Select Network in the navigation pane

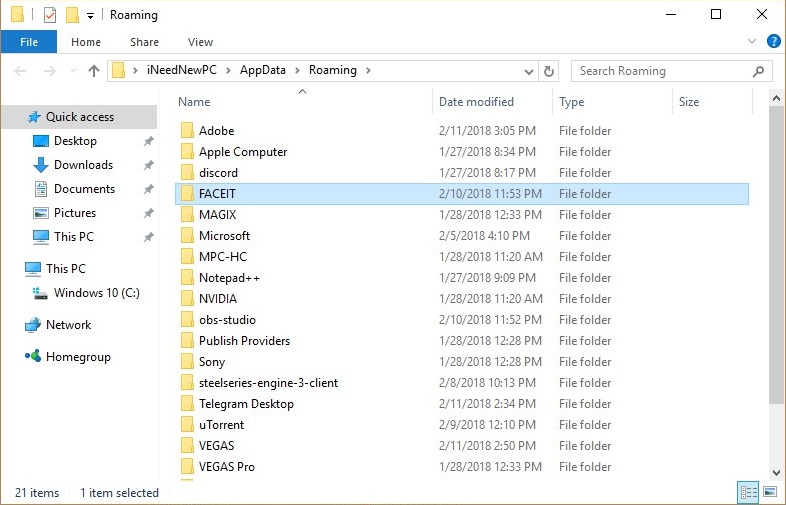(x=68, y=325)
